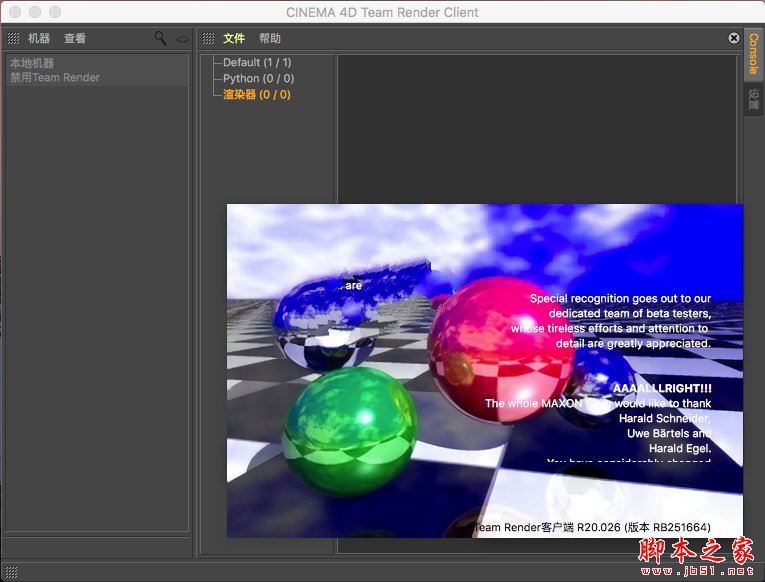765x582 pixels.
Task: Click the magnifier search icon
Action: pyautogui.click(x=160, y=38)
